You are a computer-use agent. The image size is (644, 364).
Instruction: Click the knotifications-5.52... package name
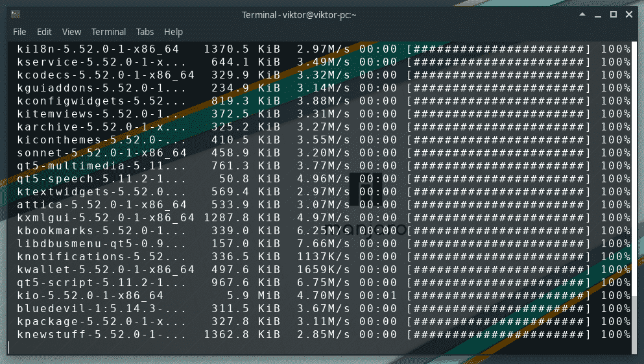pyautogui.click(x=102, y=257)
